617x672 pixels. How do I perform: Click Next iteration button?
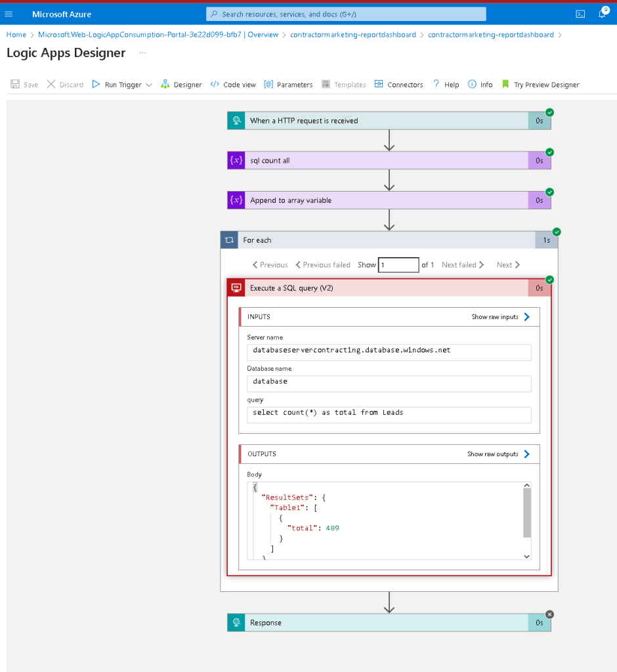coord(509,265)
